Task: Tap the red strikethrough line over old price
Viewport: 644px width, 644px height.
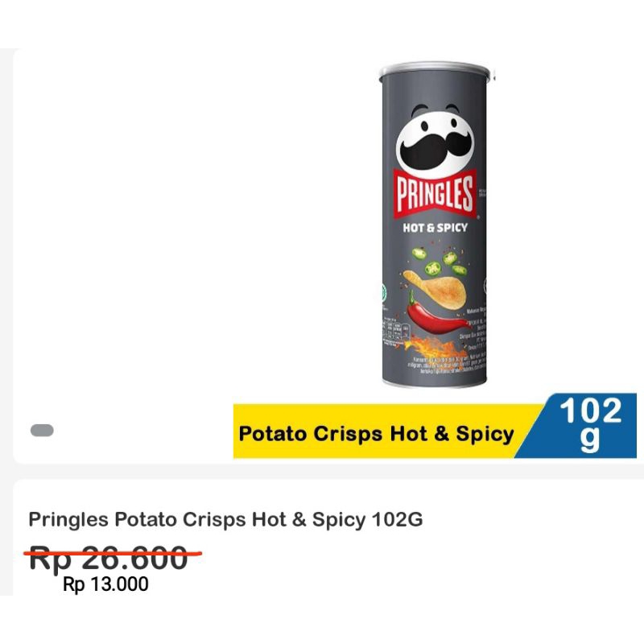Action: pos(113,554)
